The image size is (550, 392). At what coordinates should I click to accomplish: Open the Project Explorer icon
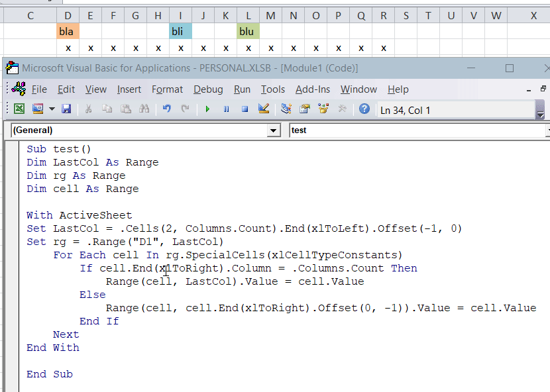coord(286,109)
